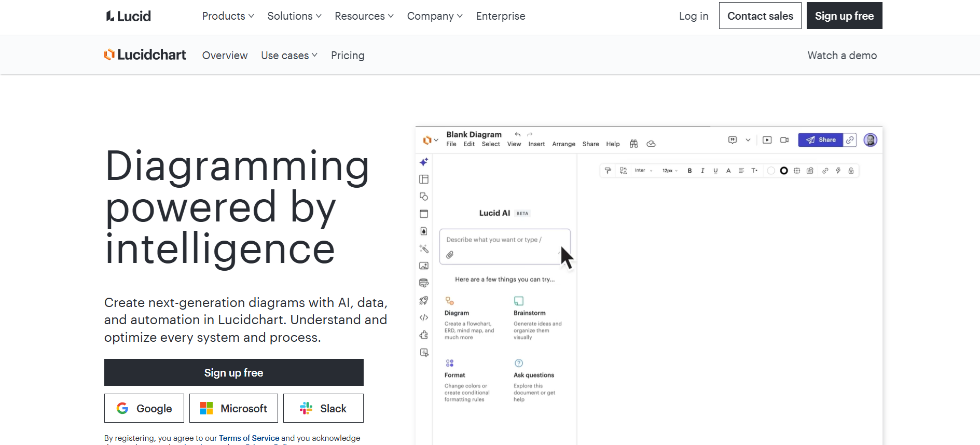The image size is (980, 445).
Task: Expand the Resources dropdown
Action: (x=364, y=16)
